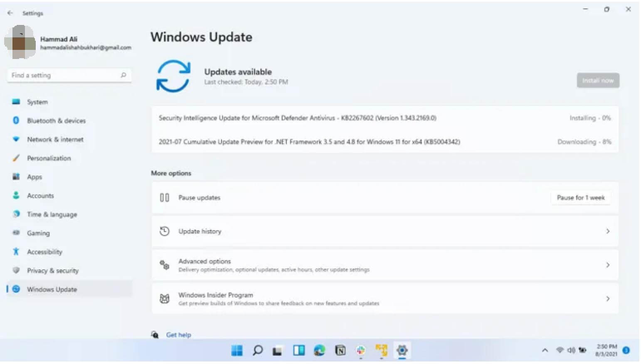Click the pause bars icon

[x=165, y=198]
